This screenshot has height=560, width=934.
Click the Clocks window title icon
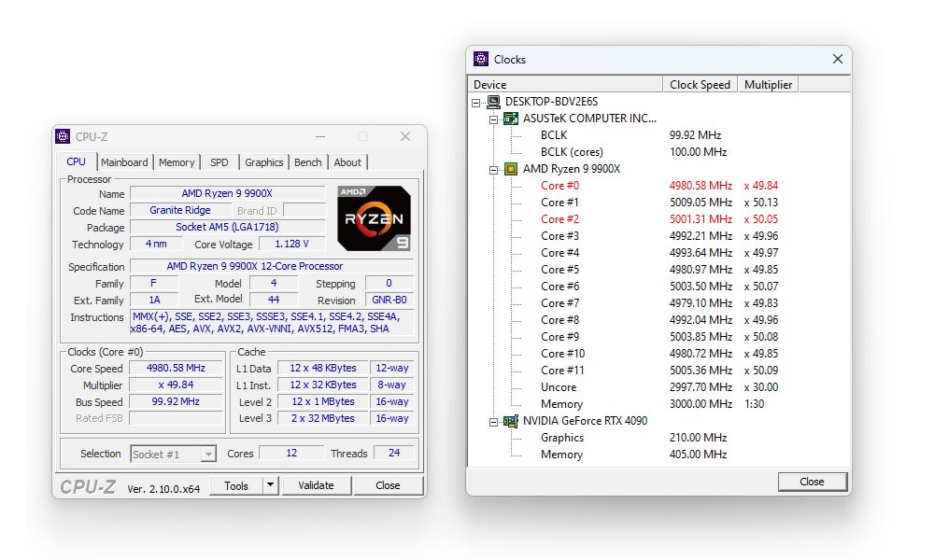(481, 59)
